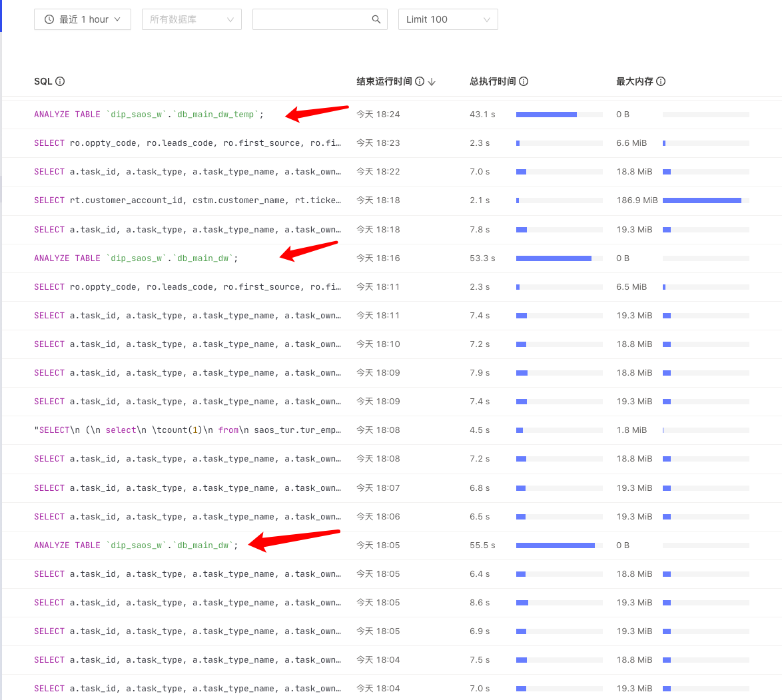Select the ro.oppty_code query ending 18:23
The height and width of the screenshot is (700, 782).
tap(187, 143)
